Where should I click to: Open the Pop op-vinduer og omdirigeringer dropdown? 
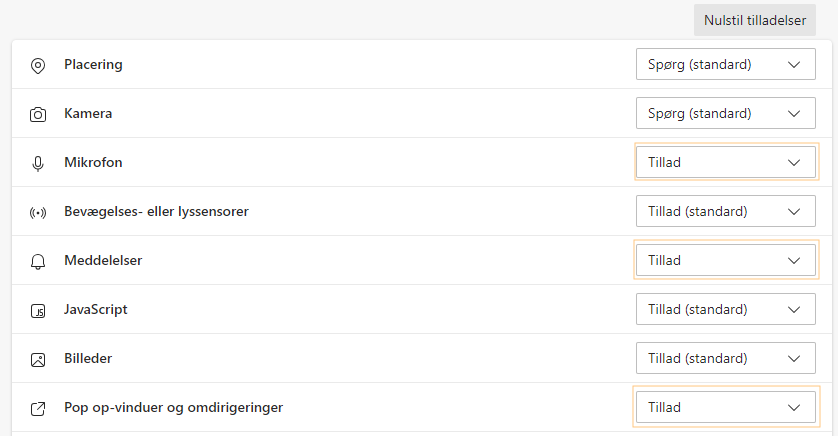726,407
